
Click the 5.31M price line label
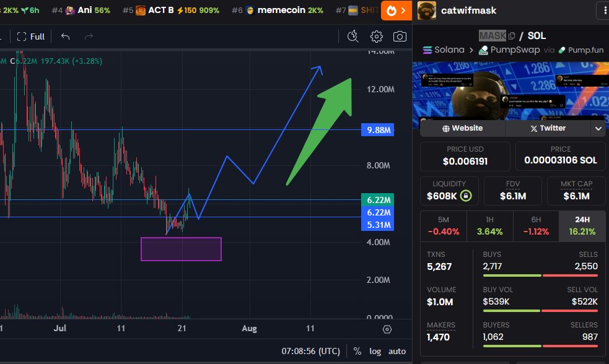click(378, 225)
